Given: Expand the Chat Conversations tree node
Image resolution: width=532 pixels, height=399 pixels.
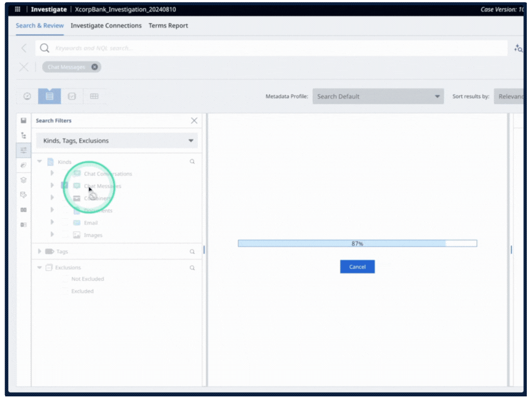Looking at the screenshot, I should coord(52,173).
